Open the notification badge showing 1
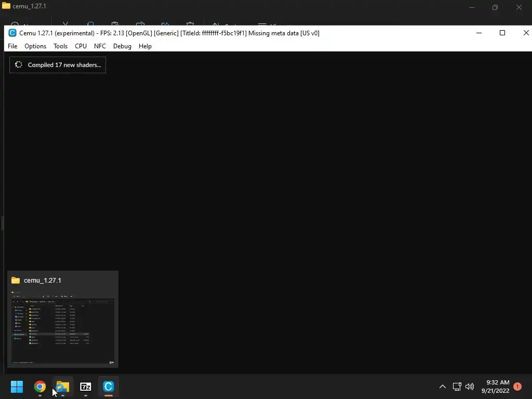Image resolution: width=532 pixels, height=399 pixels. (x=517, y=387)
